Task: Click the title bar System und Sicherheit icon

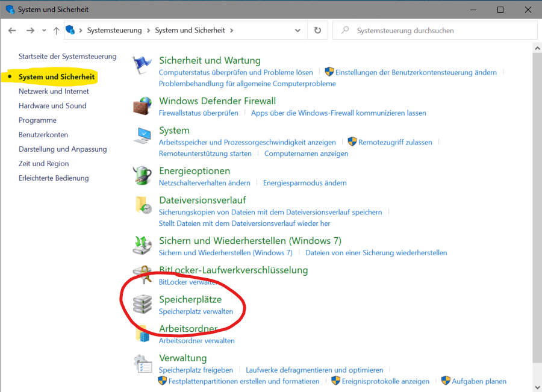Action: (x=10, y=10)
